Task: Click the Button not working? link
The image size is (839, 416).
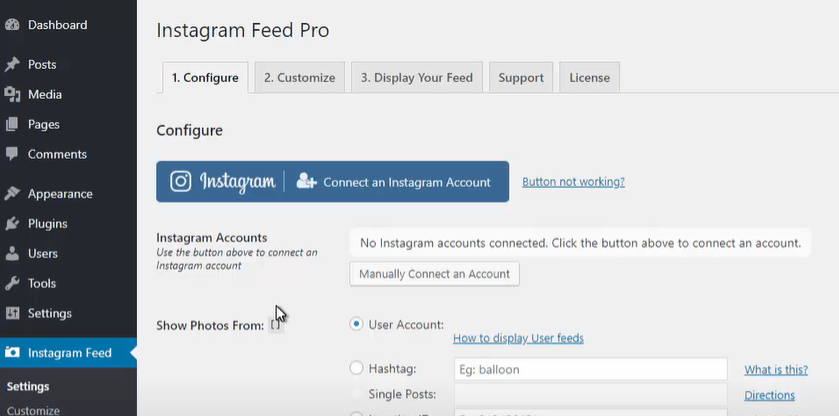Action: point(574,182)
